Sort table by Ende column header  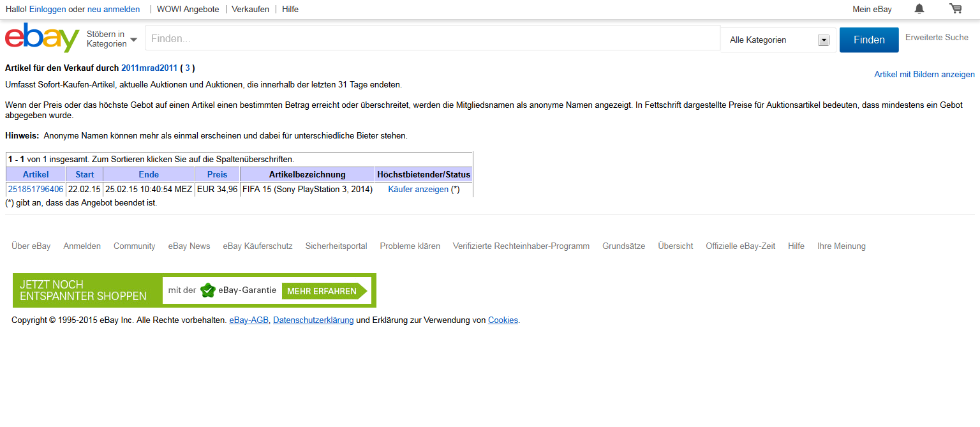tap(149, 174)
